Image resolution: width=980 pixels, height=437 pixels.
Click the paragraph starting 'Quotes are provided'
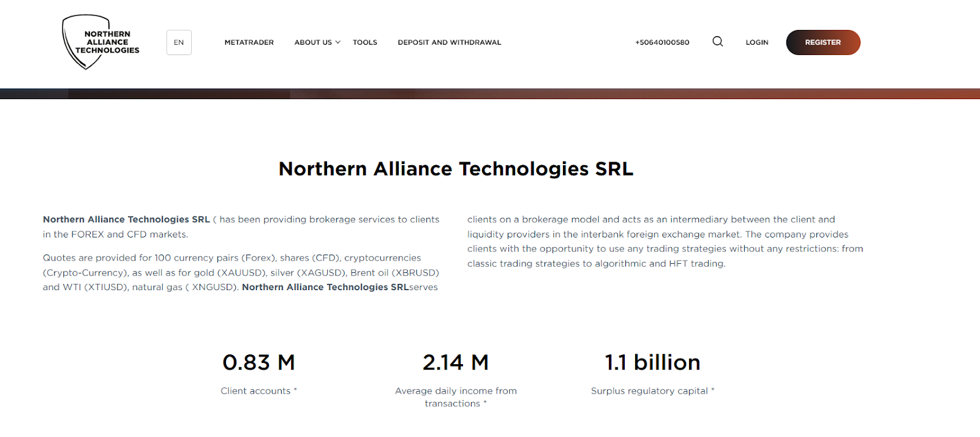click(241, 272)
